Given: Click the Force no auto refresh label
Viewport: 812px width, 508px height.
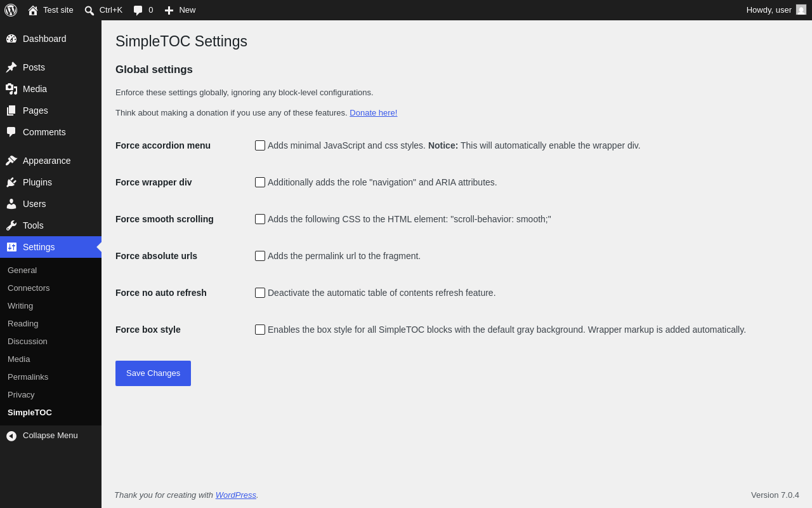Looking at the screenshot, I should coord(161,293).
